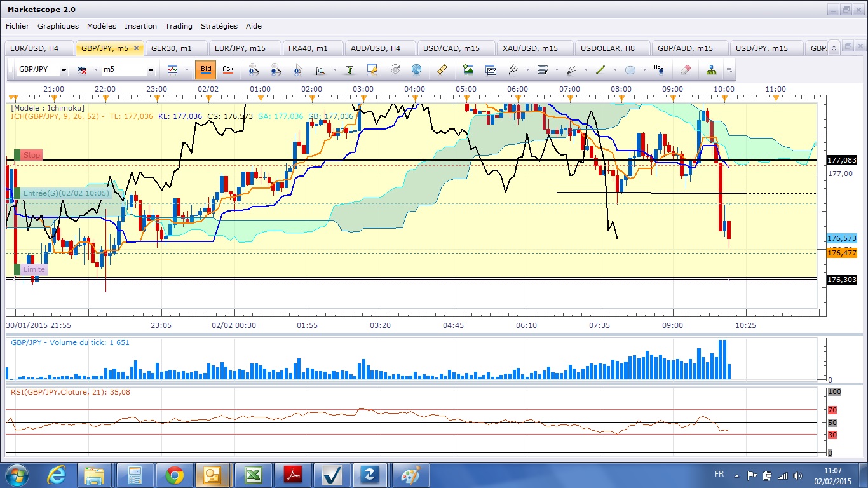Screen dimensions: 868x488
Task: Select the ellipse shape drawing tool
Action: tap(630, 69)
